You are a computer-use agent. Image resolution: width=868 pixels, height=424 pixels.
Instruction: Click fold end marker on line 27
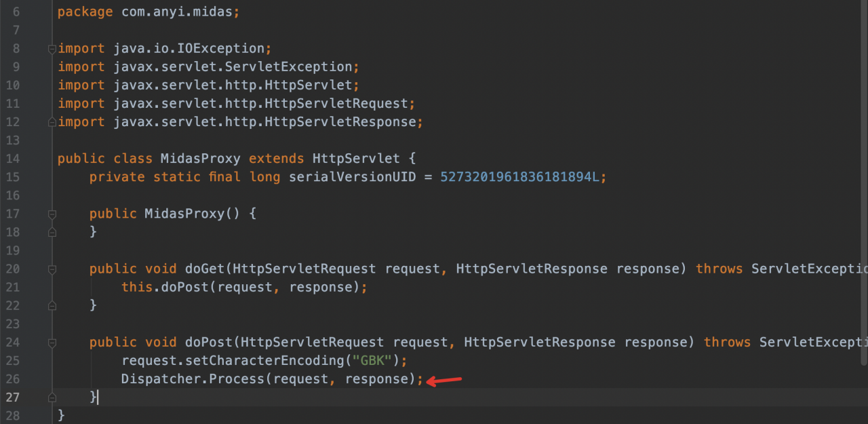(52, 397)
